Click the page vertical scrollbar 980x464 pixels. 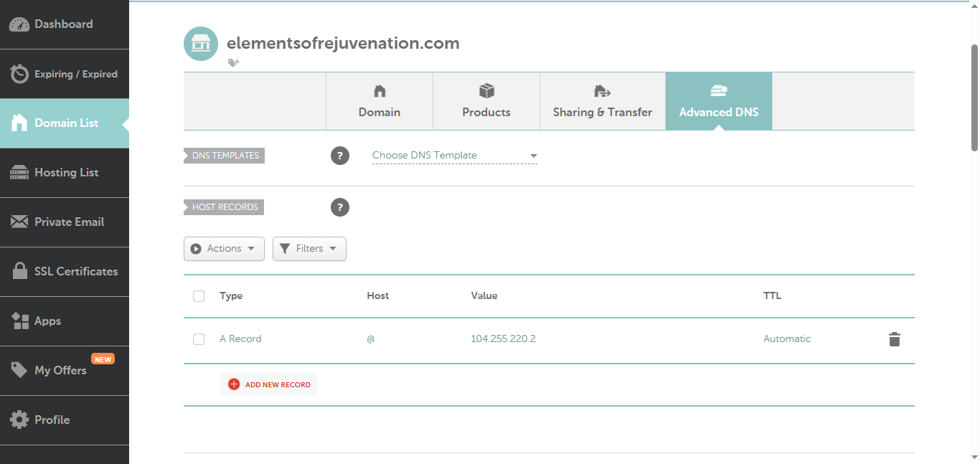(974, 97)
